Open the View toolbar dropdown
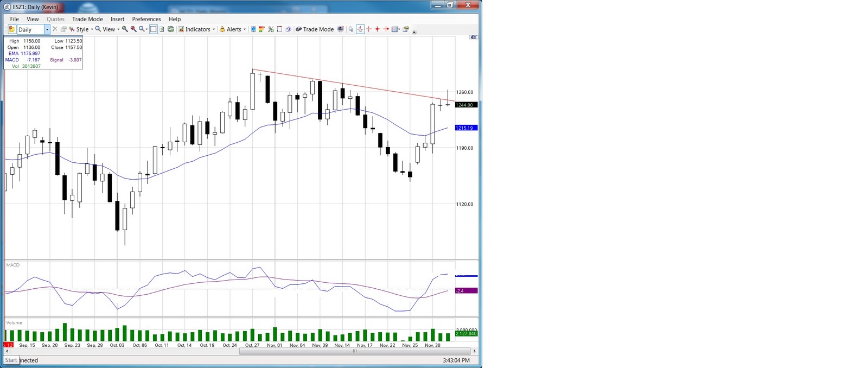Viewport: 868px width, 368px height. 107,29
